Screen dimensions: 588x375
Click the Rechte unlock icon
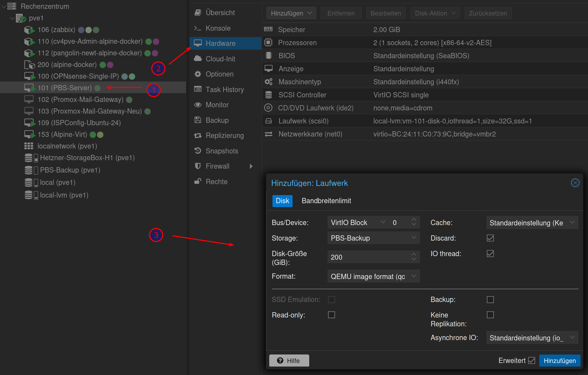click(198, 181)
